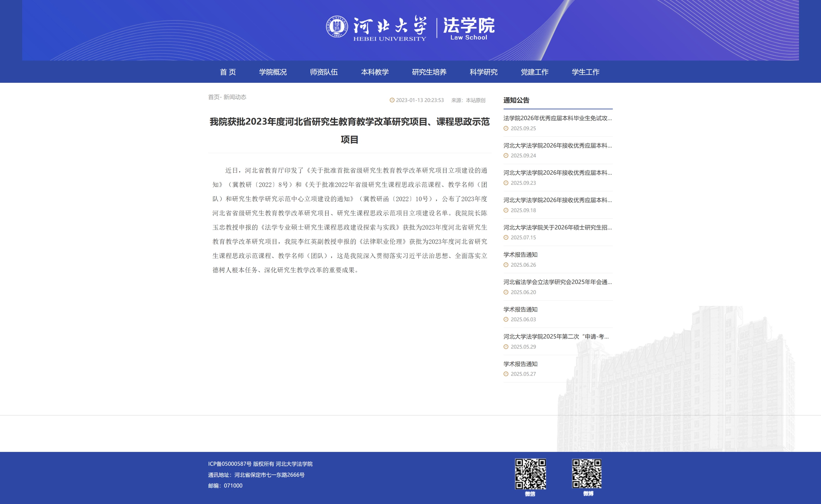Go to 新闻动态 via the breadcrumb link
The height and width of the screenshot is (504, 821).
click(x=235, y=97)
